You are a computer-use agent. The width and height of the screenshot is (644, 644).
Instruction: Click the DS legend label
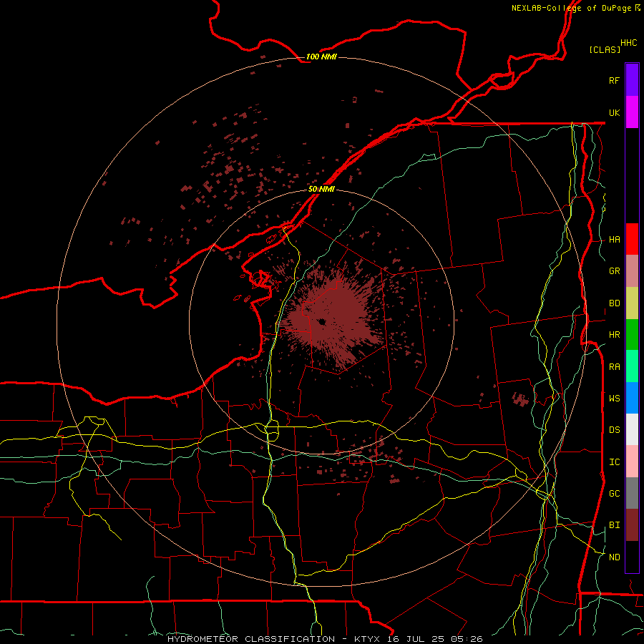point(614,430)
